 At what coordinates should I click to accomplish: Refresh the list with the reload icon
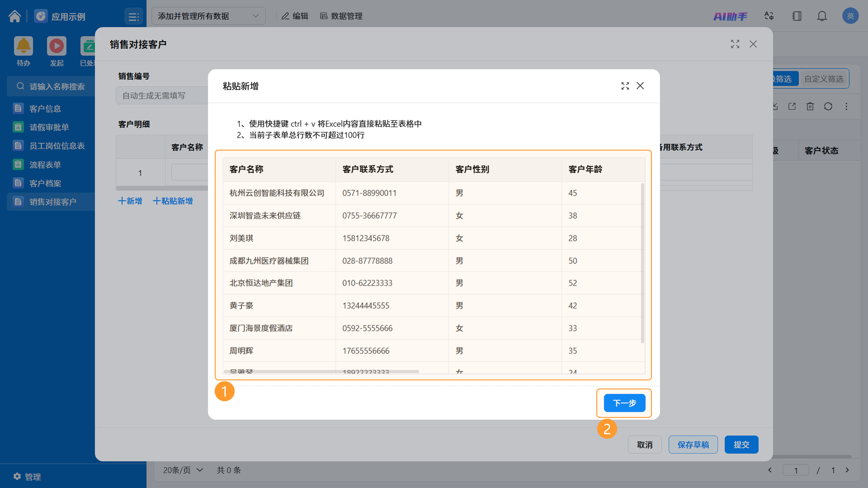(828, 107)
